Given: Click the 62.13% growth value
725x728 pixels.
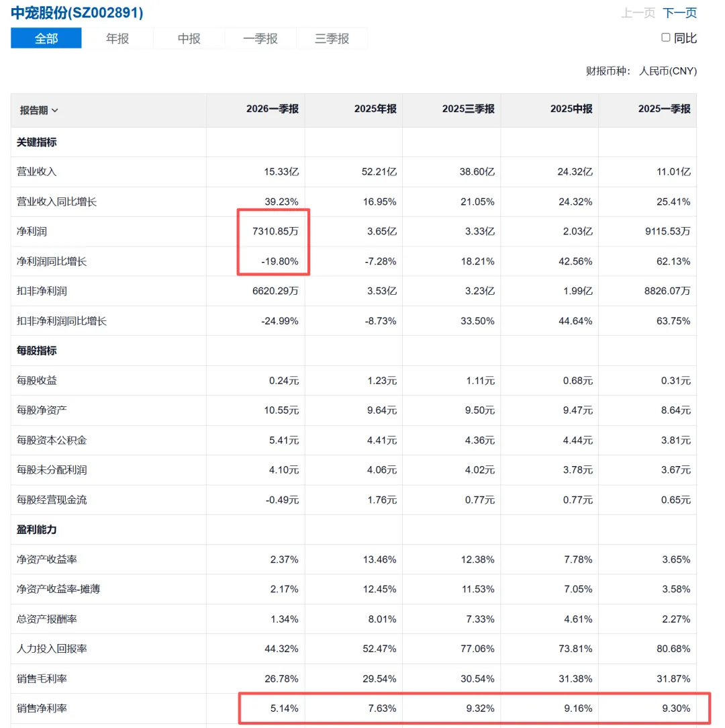Looking at the screenshot, I should pyautogui.click(x=673, y=261).
